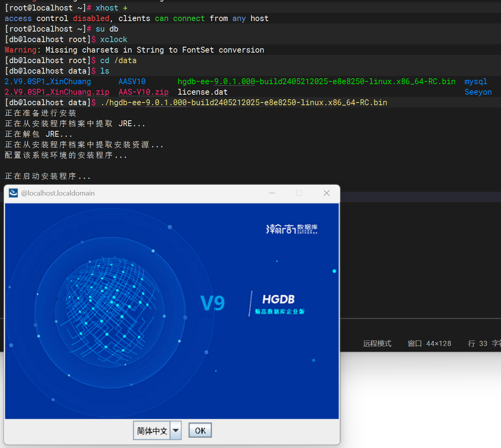The image size is (501, 448).
Task: Click the @localhost.localdomain window title text
Action: coord(58,193)
